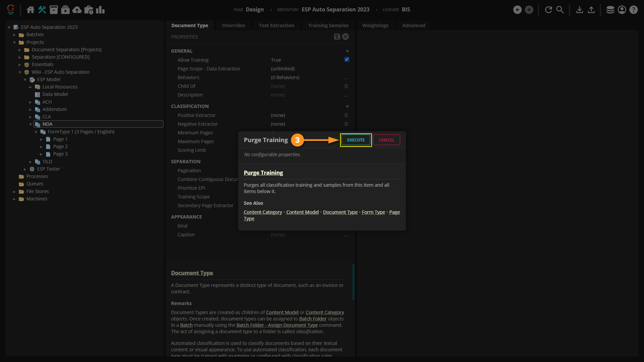
Task: Open the Weightings tab
Action: (375, 25)
